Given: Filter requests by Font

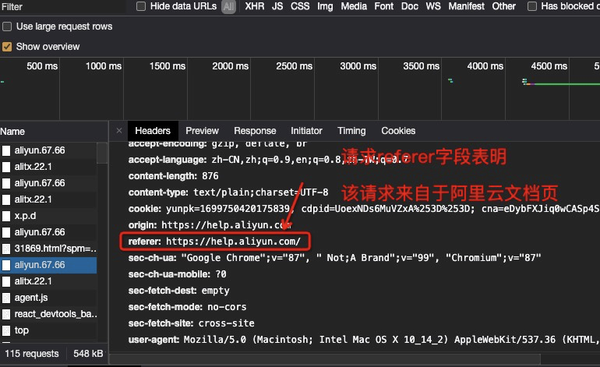Looking at the screenshot, I should click(384, 7).
